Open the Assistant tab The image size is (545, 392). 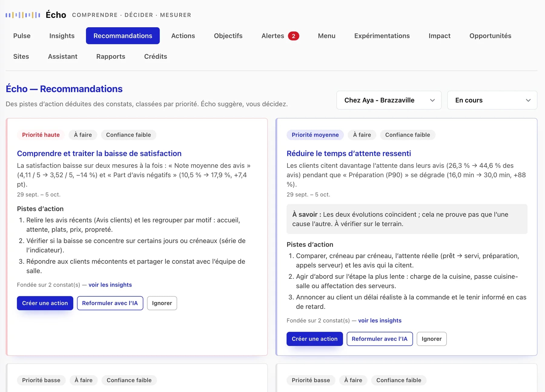(x=63, y=56)
